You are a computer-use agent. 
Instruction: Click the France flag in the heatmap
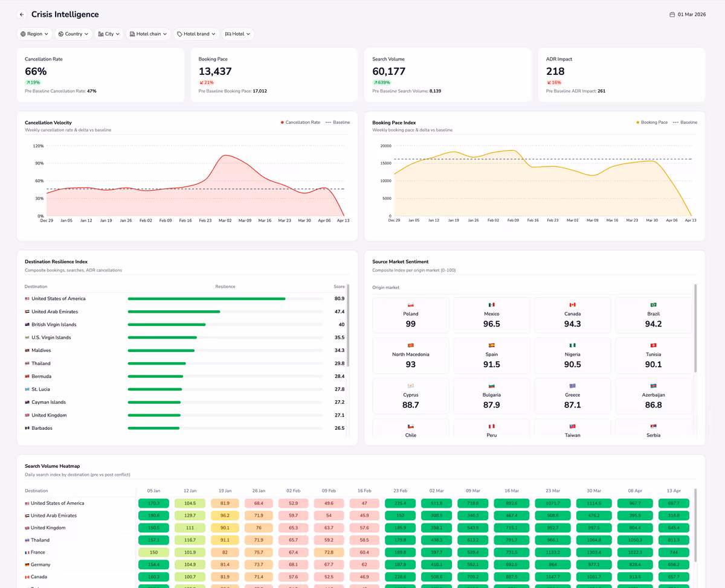tap(27, 552)
